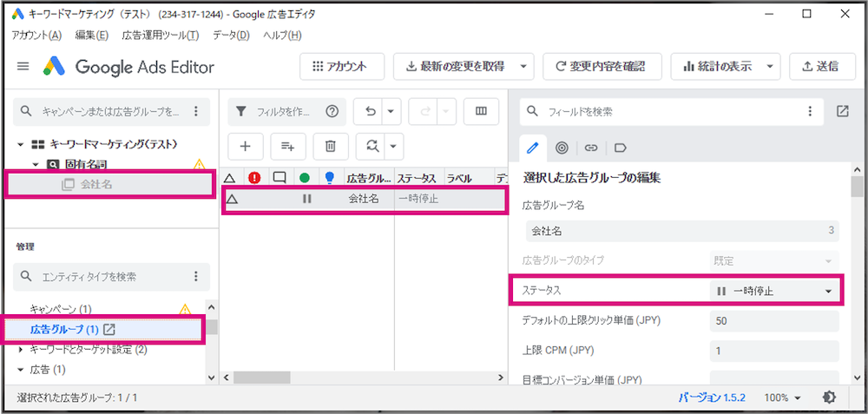Click the green status dot column header
868x414 pixels.
[305, 178]
